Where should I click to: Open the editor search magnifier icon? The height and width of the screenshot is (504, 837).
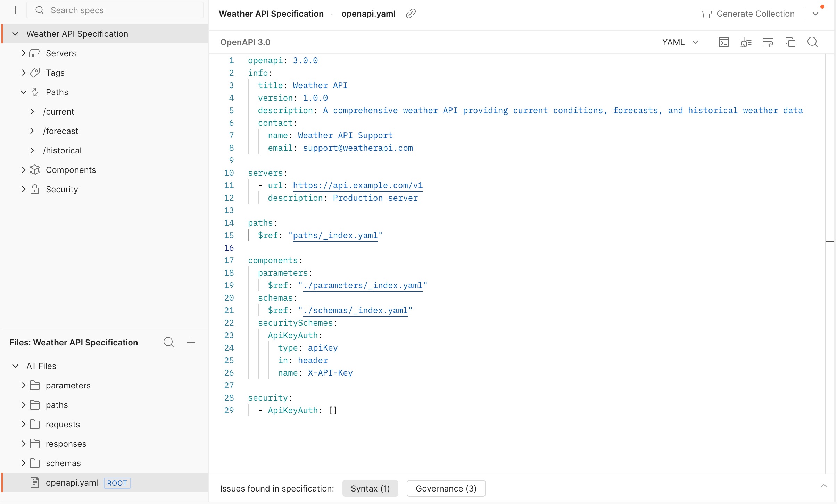[x=812, y=42]
